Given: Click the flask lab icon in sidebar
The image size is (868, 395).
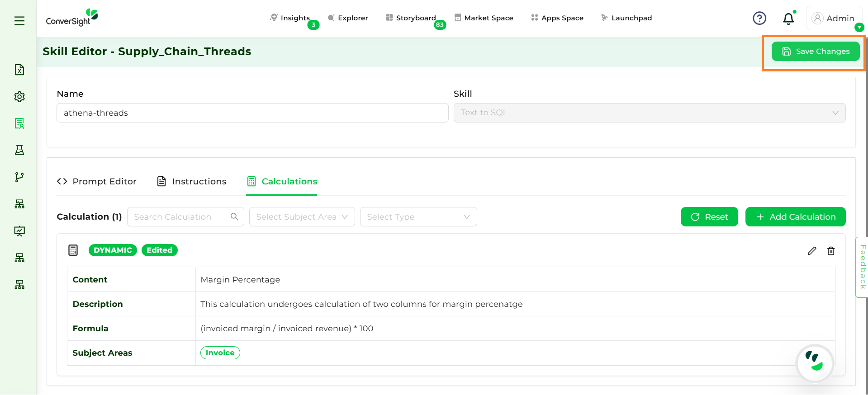Looking at the screenshot, I should point(19,150).
